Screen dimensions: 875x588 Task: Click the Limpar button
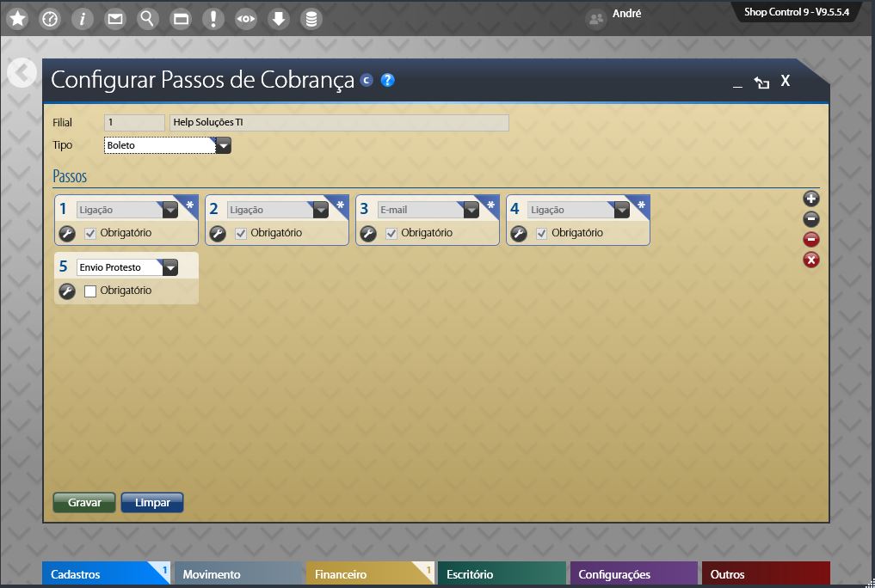pos(152,502)
